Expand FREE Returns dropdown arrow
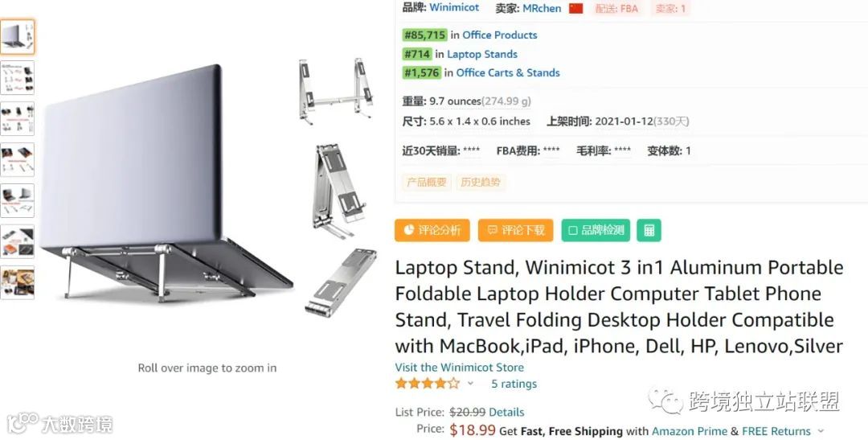This screenshot has width=868, height=440. click(821, 431)
